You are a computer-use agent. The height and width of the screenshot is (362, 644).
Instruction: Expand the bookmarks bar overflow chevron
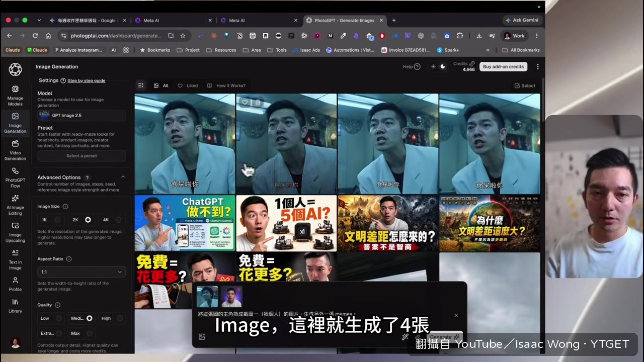(x=488, y=50)
